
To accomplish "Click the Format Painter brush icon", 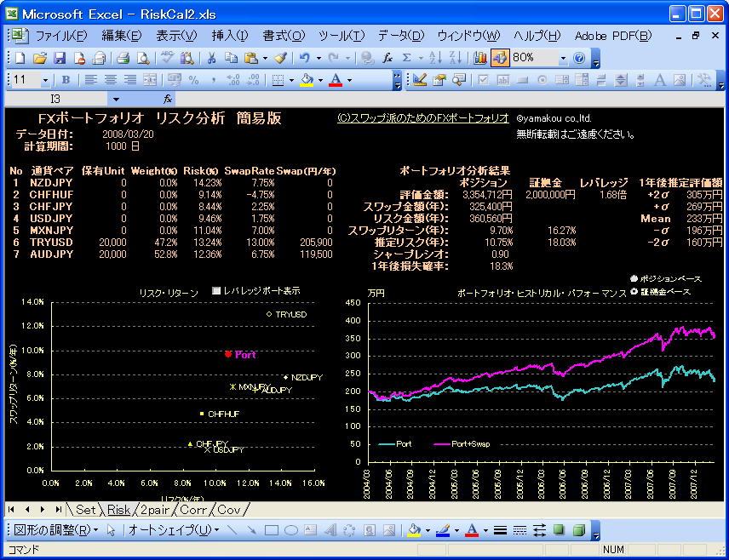I will (280, 58).
